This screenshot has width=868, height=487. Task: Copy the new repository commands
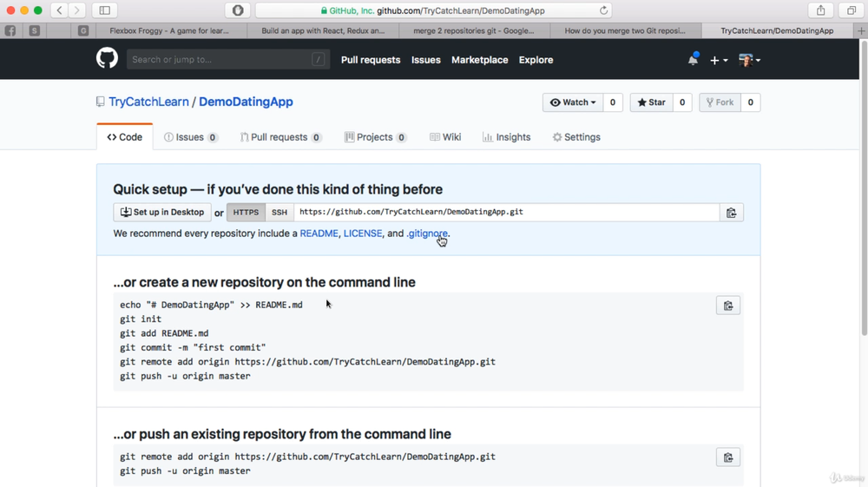pyautogui.click(x=727, y=306)
